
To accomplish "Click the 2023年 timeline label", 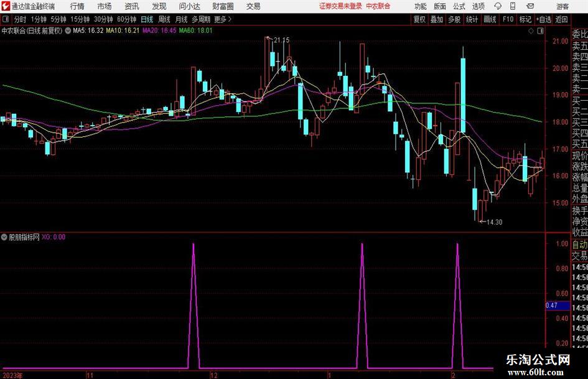I will [x=12, y=375].
